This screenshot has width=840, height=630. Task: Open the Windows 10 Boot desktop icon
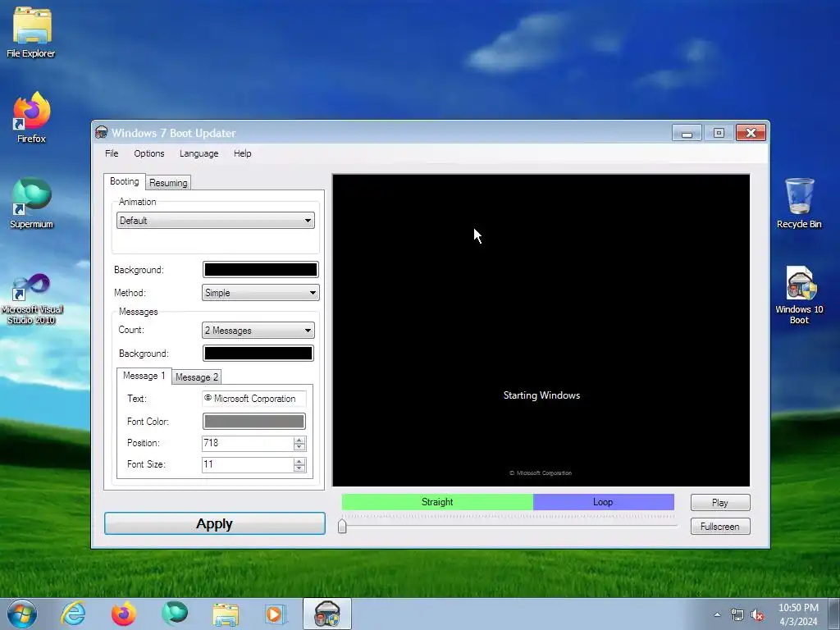click(799, 295)
